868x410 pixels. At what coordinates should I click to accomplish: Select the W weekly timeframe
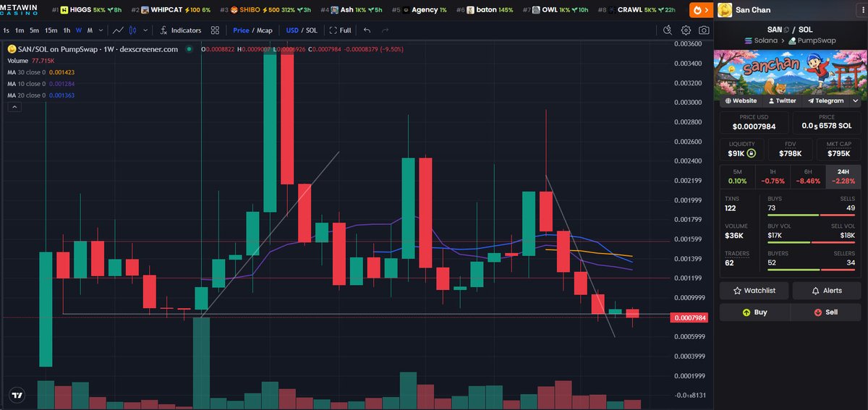79,30
